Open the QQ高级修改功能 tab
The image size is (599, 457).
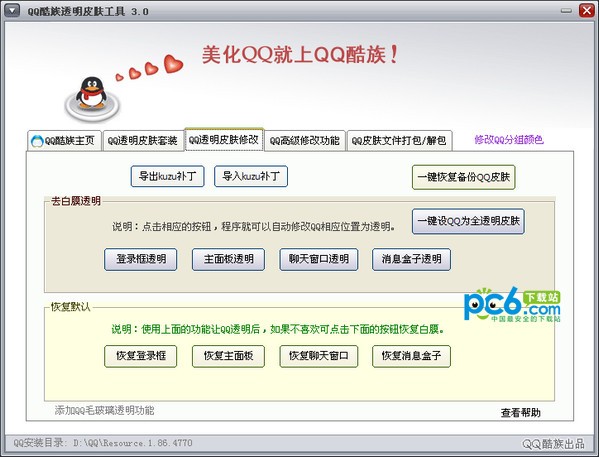tap(304, 141)
